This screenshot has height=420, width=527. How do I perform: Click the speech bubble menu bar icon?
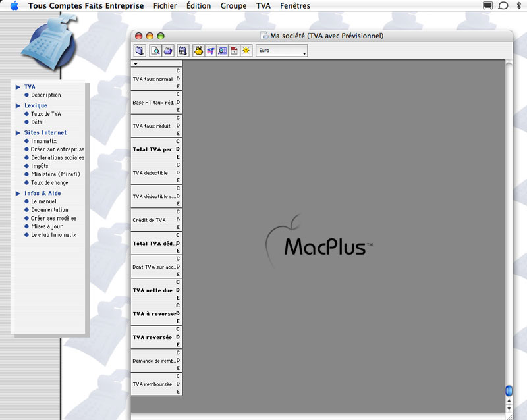[x=503, y=5]
